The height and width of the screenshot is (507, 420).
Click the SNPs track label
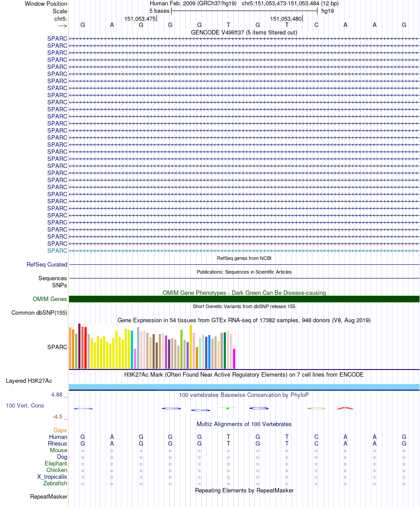[x=60, y=285]
